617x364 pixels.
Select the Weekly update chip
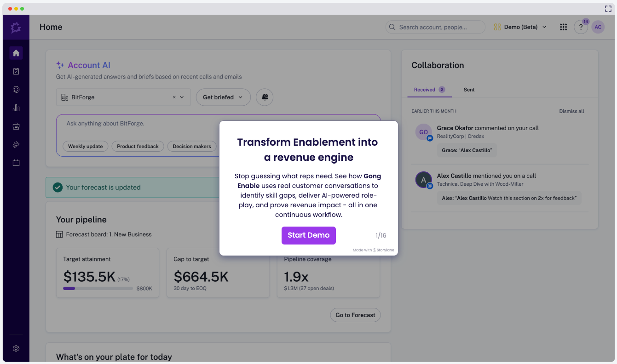point(86,146)
